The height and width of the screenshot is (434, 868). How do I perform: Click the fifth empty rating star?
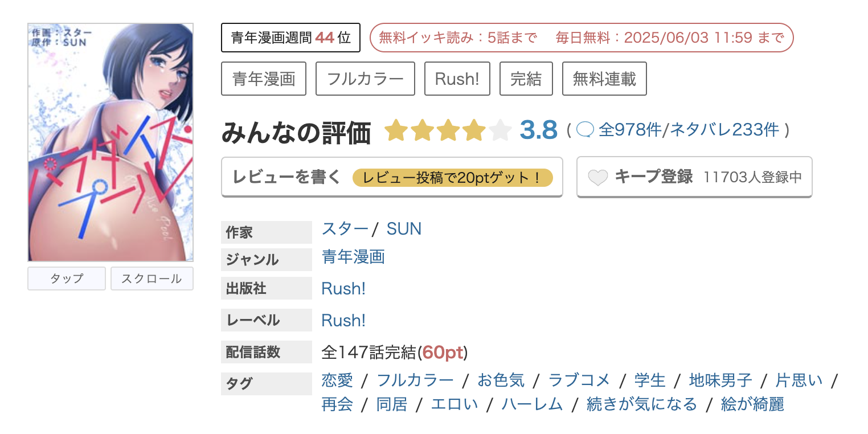[x=499, y=130]
